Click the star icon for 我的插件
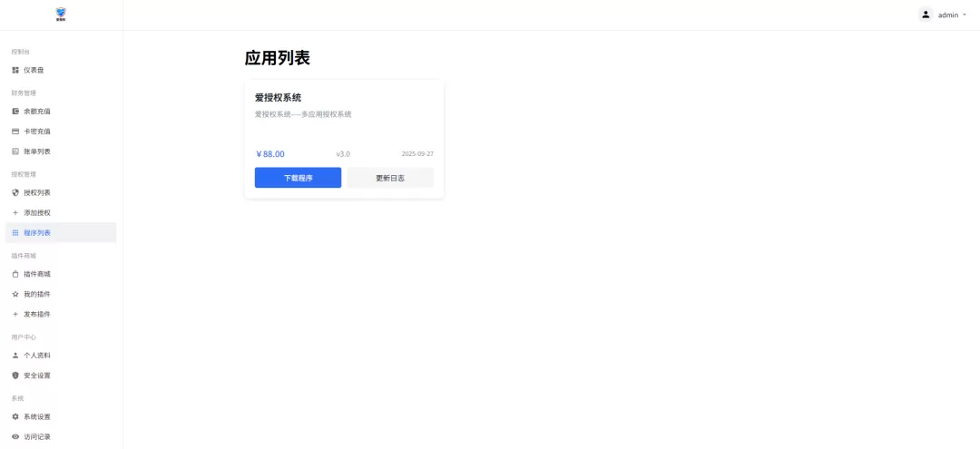The image size is (980, 449). pyautogui.click(x=15, y=294)
